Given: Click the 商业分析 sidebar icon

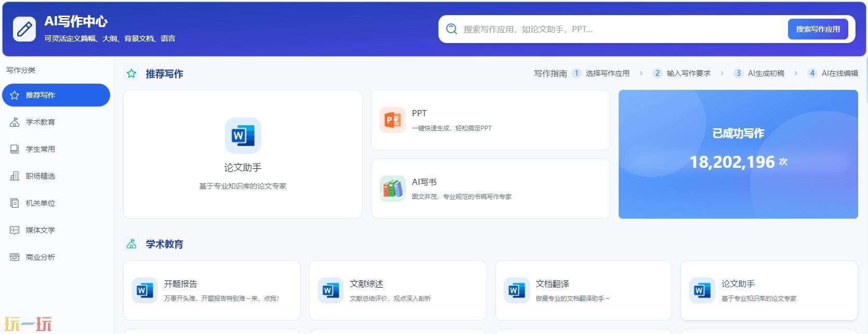Looking at the screenshot, I should click(15, 257).
